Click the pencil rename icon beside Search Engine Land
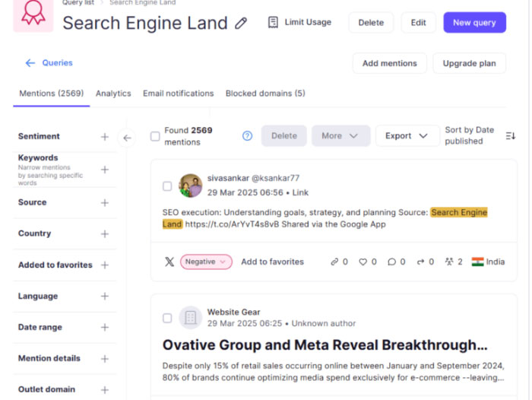 (x=241, y=23)
